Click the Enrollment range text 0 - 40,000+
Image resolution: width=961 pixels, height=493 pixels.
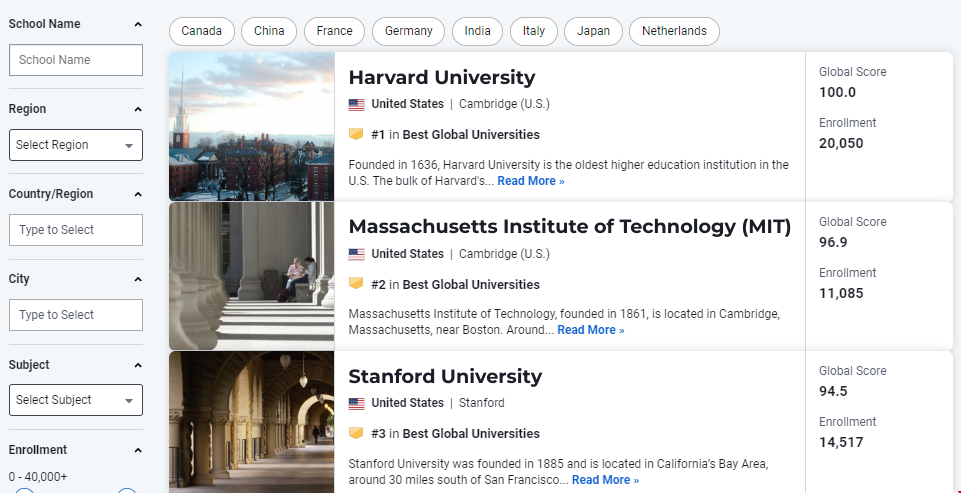[38, 477]
